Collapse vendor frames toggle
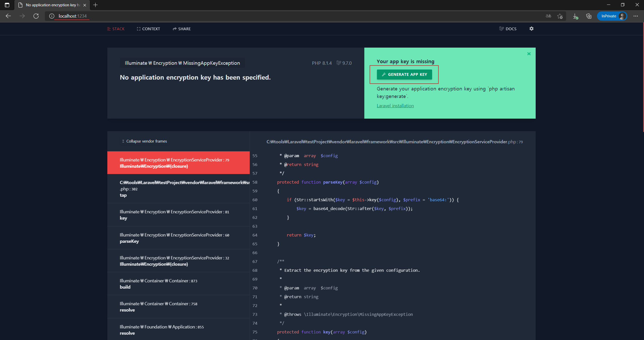Screen dimensions: 644x340 point(144,141)
